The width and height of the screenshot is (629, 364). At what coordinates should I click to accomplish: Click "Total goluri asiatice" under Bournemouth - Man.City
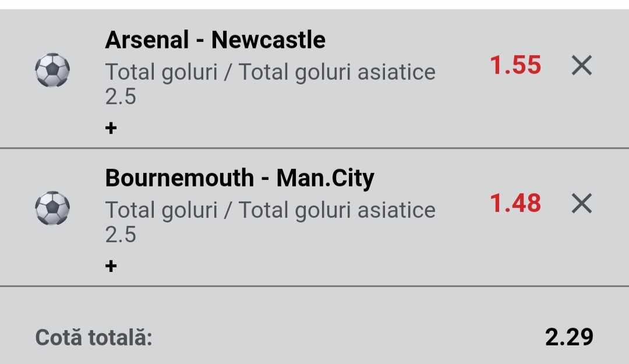pyautogui.click(x=337, y=210)
